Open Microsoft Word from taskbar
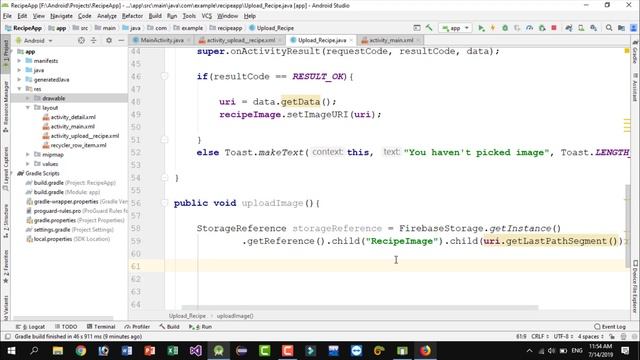 pyautogui.click(x=127, y=351)
